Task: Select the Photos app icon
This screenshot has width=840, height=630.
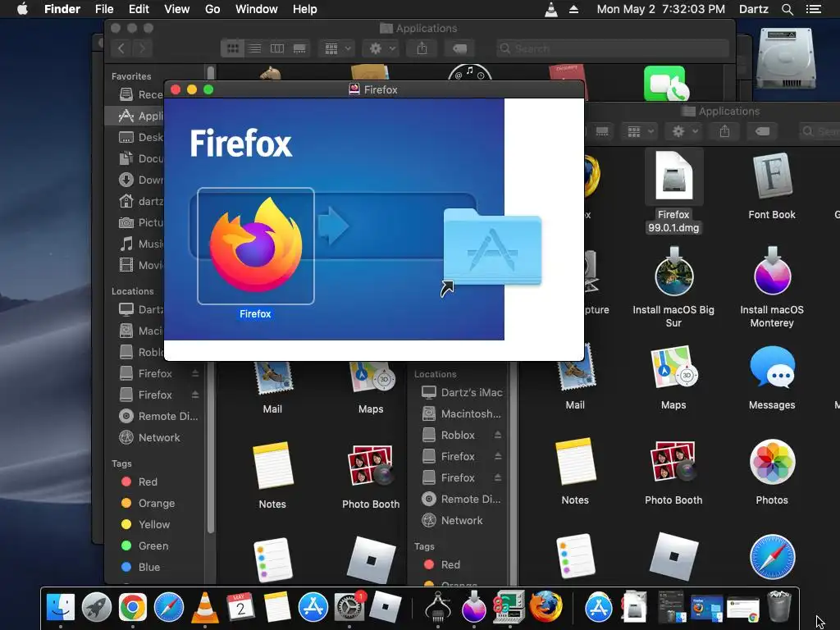Action: [x=771, y=462]
